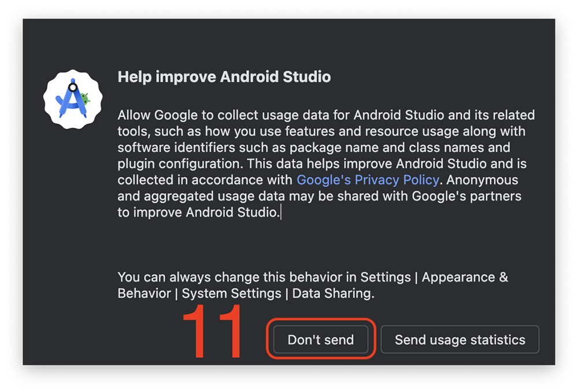Viewport: 578px width, 392px height.
Task: Place cursor after 'to improve Android Studio.'
Action: point(281,212)
